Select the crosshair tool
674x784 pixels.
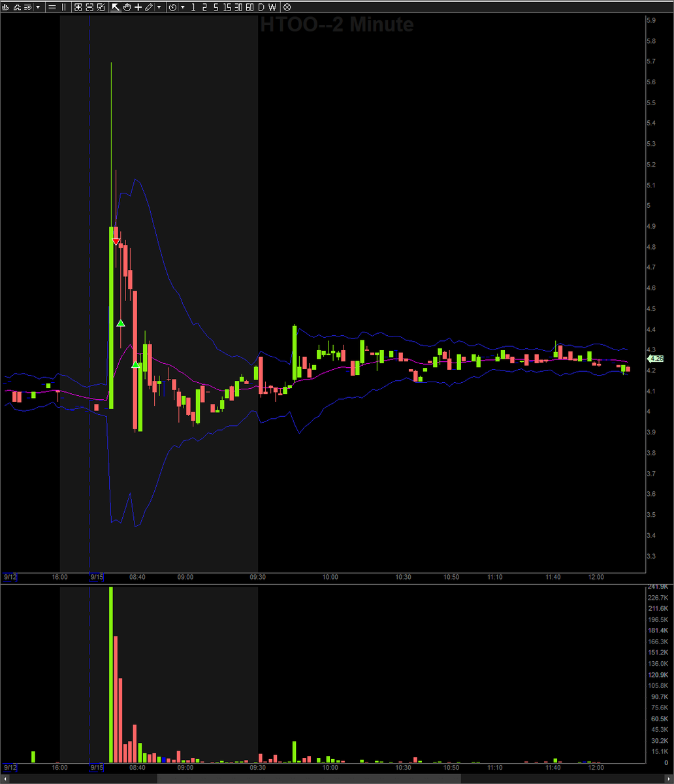(x=138, y=7)
